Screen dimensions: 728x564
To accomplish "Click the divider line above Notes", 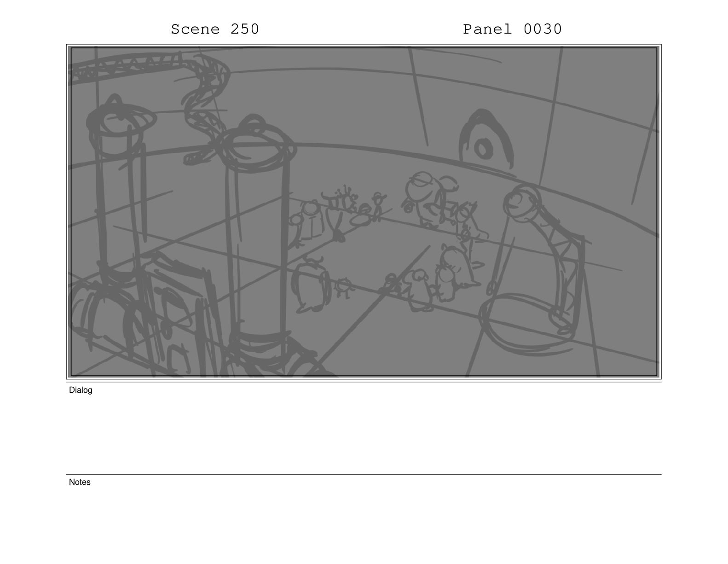I will pyautogui.click(x=364, y=474).
